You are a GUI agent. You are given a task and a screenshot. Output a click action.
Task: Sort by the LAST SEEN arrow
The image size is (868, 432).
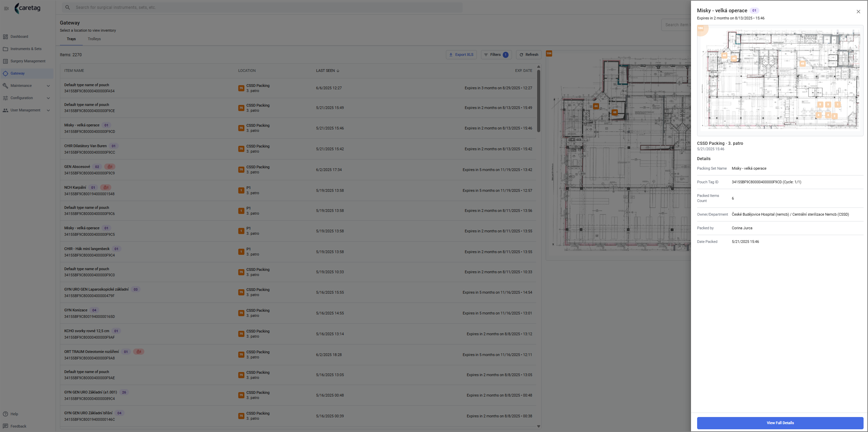pos(338,71)
